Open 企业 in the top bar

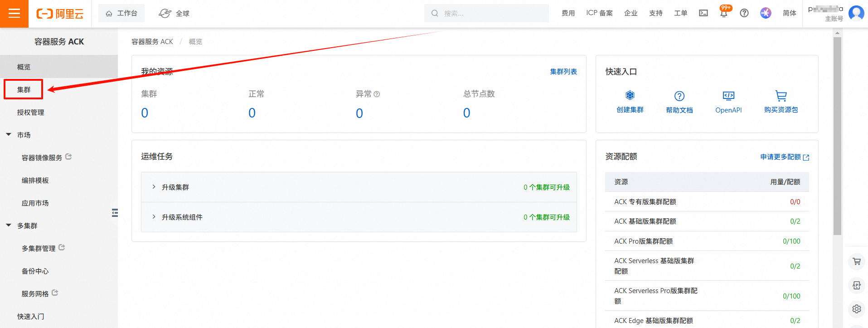(x=630, y=13)
